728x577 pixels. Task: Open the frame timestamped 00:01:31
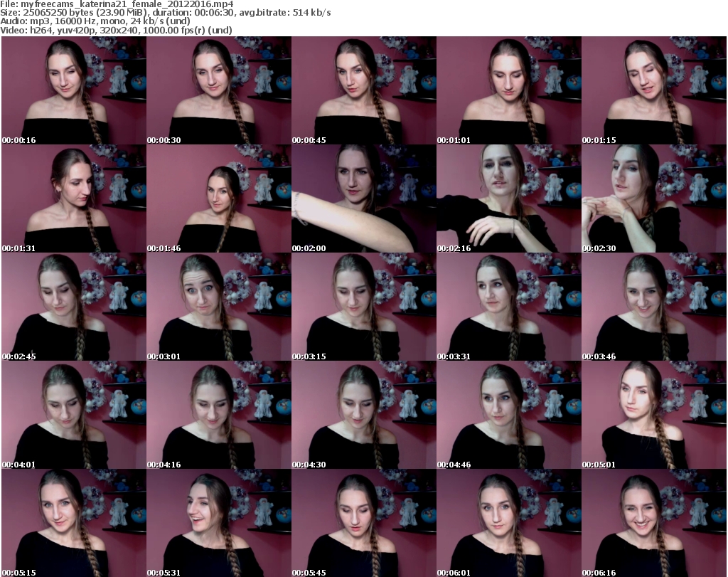point(73,198)
